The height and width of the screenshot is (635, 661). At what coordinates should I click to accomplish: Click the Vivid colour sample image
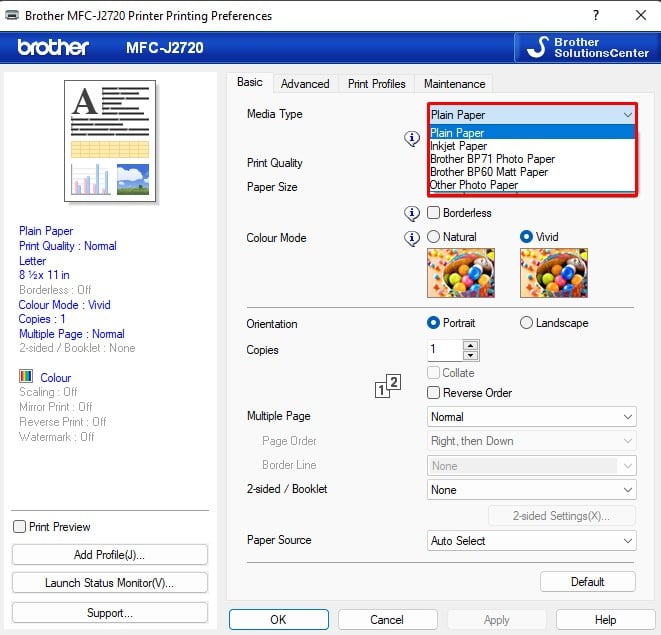pyautogui.click(x=554, y=273)
